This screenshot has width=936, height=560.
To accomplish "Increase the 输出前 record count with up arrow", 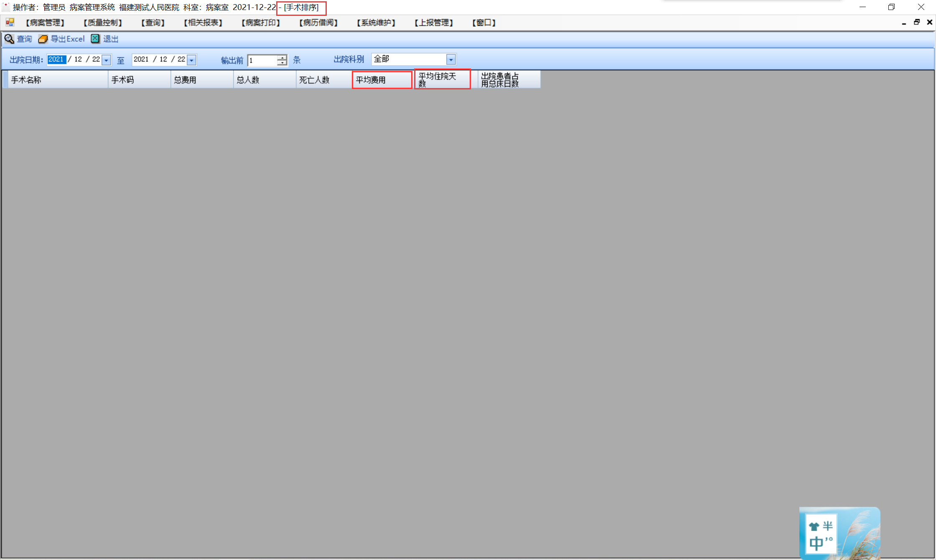I will (282, 57).
